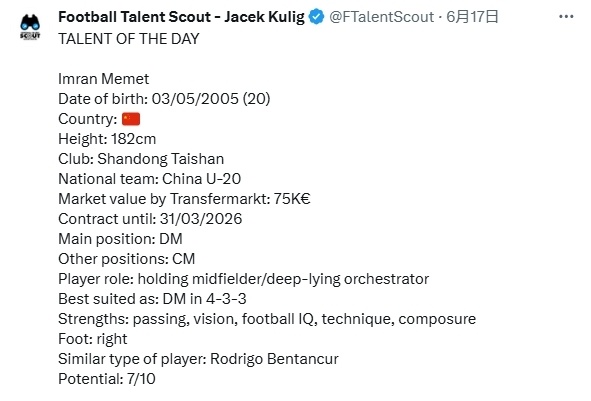Open the binoculars Scout profile avatar
This screenshot has width=591, height=401.
click(30, 27)
